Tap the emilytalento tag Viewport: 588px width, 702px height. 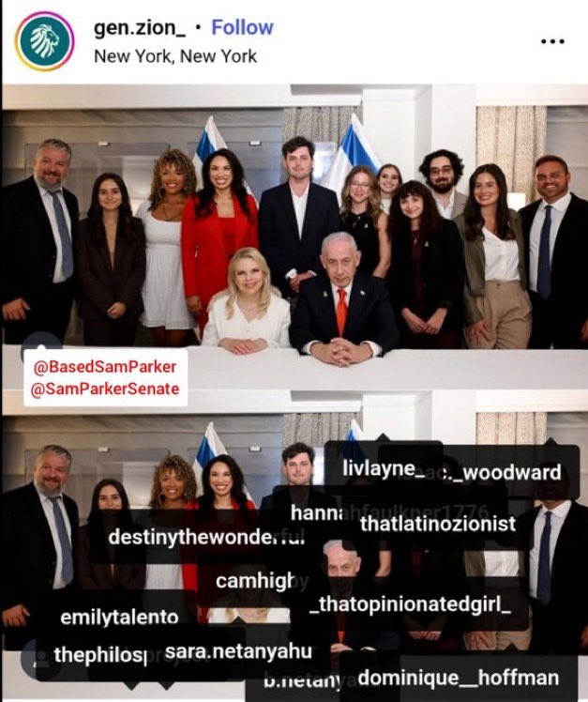click(119, 617)
